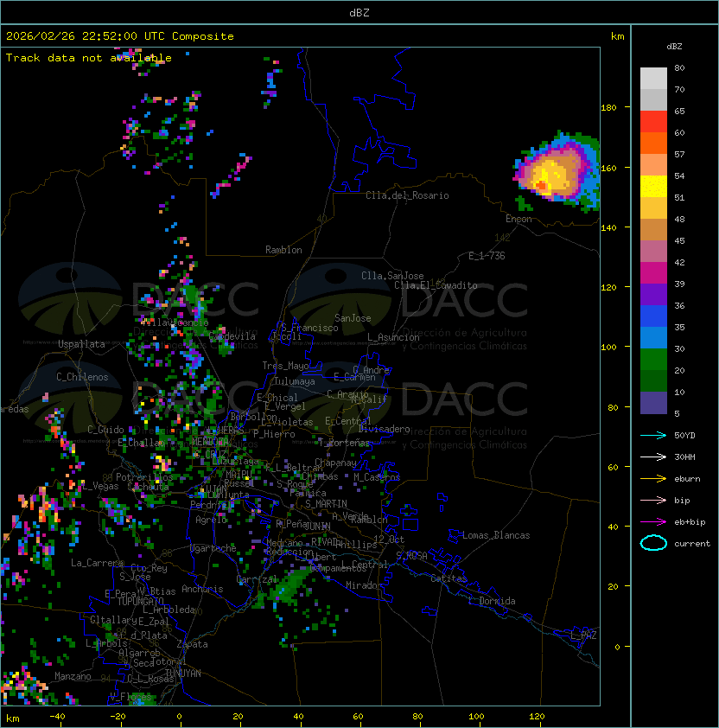The height and width of the screenshot is (728, 719).
Task: Click the cyan 'current' ellipse symbol
Action: (653, 543)
